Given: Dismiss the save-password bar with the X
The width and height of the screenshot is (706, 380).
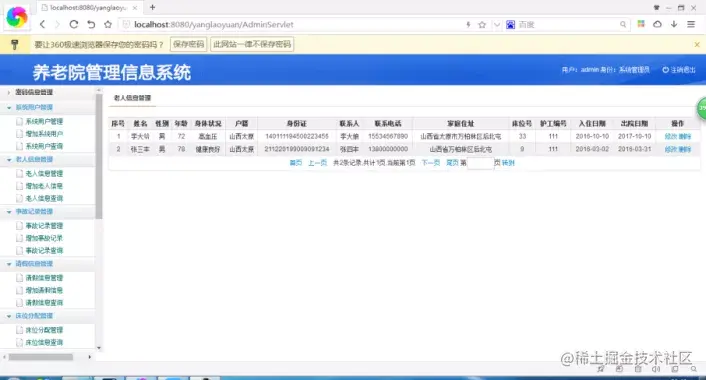Looking at the screenshot, I should [x=697, y=45].
